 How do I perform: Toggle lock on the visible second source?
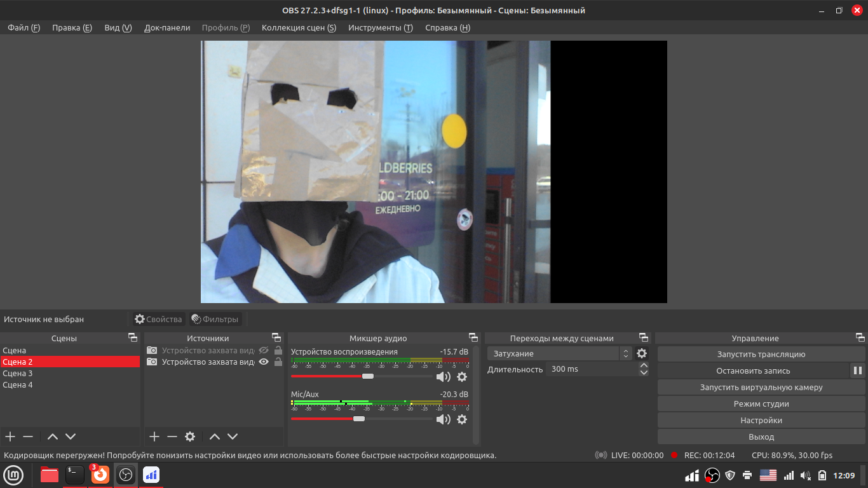coord(278,362)
